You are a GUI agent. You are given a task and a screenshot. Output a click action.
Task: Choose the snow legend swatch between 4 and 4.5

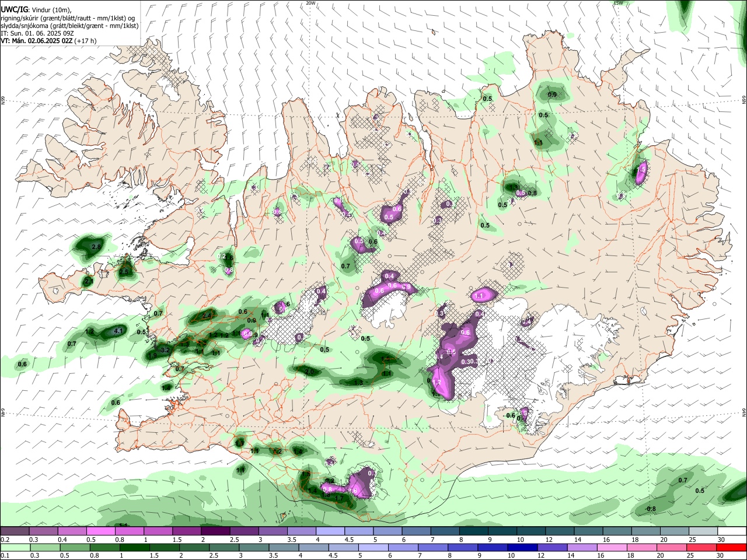coord(330,531)
